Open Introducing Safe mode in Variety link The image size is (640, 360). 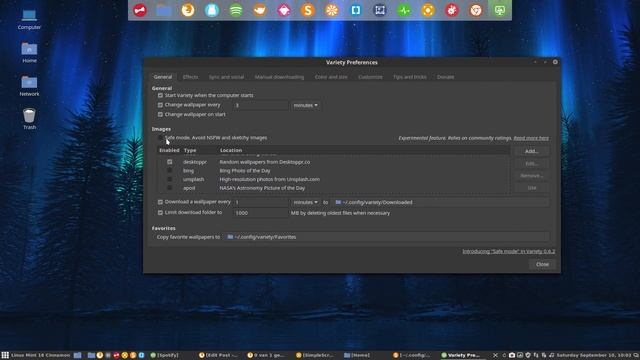(x=508, y=251)
